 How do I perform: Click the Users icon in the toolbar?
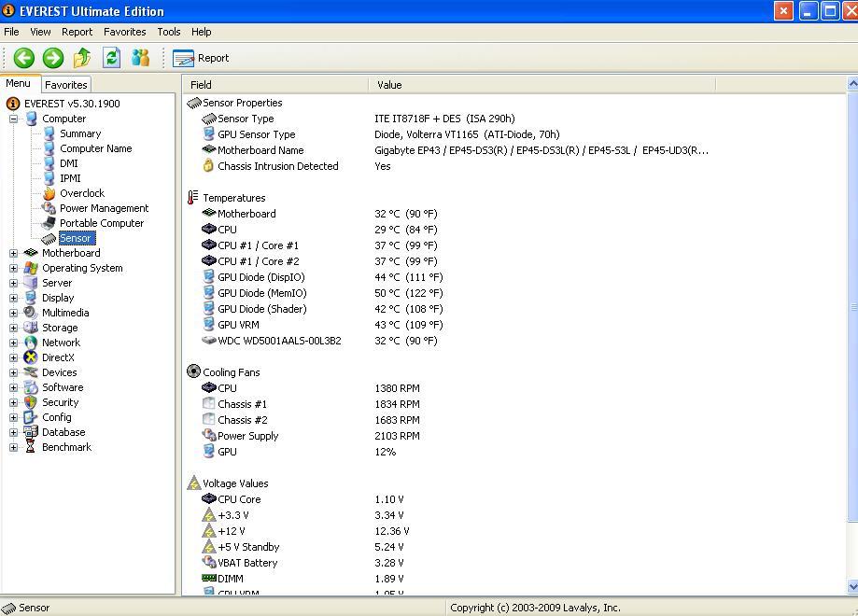point(140,58)
